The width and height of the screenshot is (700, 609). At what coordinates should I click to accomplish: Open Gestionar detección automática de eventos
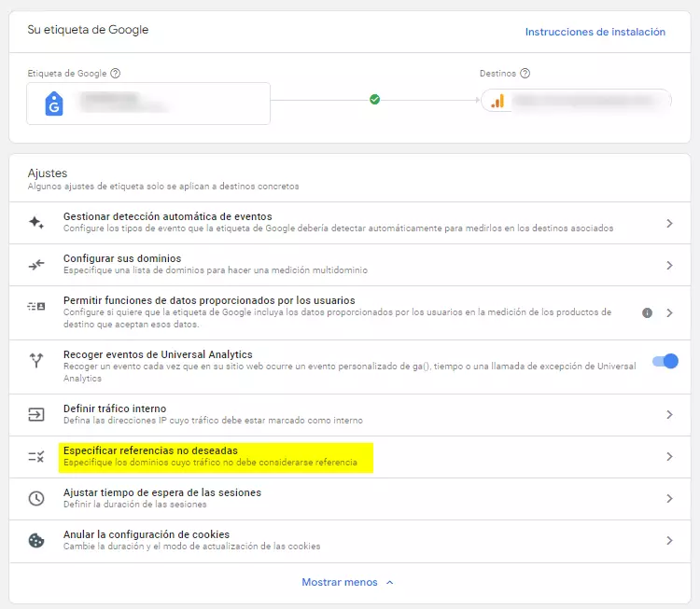350,223
